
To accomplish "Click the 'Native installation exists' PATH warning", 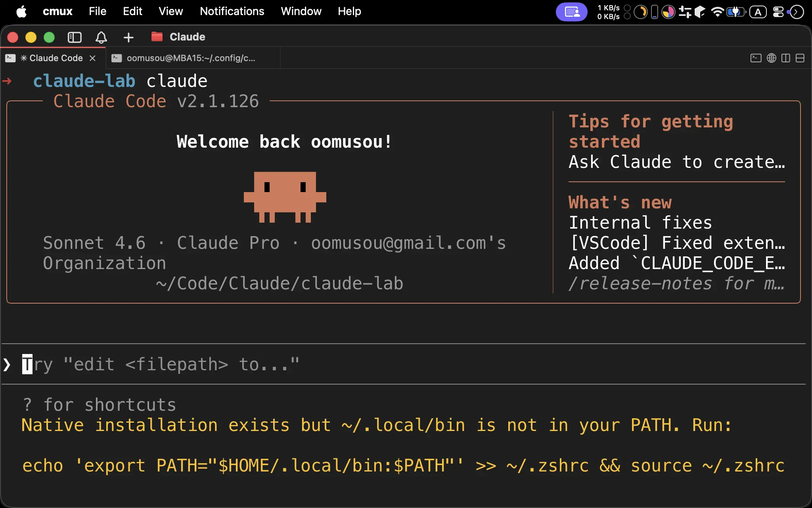I will coord(377,425).
